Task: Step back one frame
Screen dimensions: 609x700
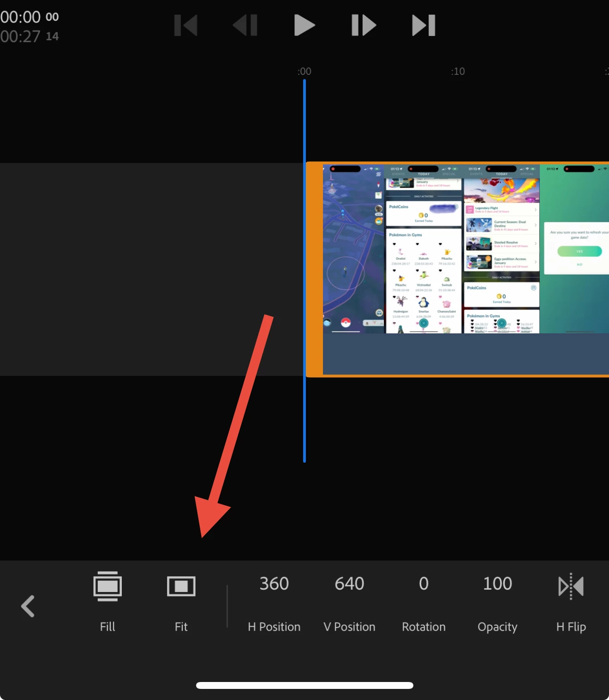Action: pyautogui.click(x=245, y=25)
